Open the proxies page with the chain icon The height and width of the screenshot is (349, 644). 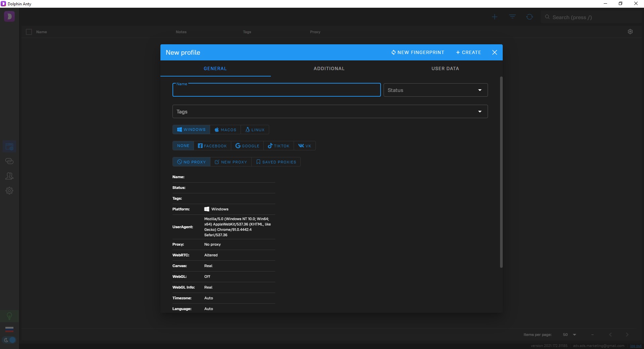tap(9, 161)
